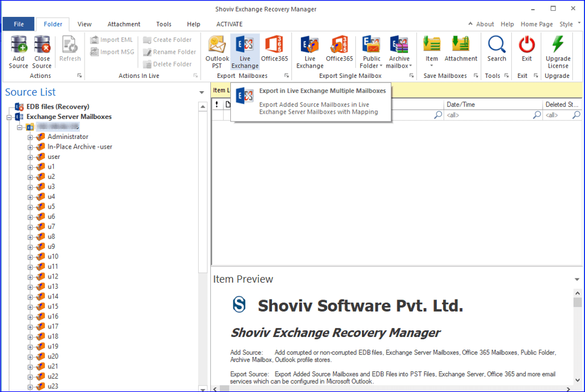Viewport: 585px width, 392px height.
Task: Click the red Exit power icon
Action: (x=527, y=44)
